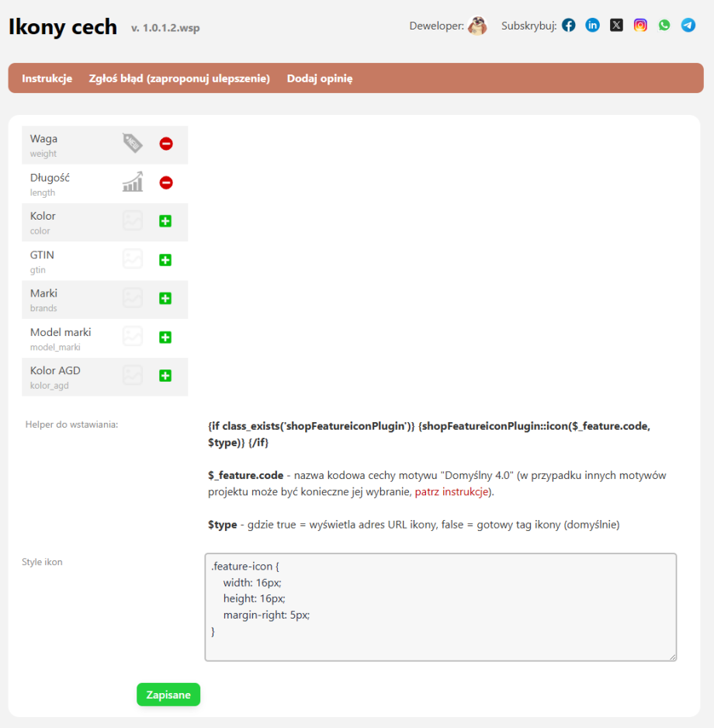Remove the icon from Waga feature
Screen dimensions: 714x728
[166, 144]
